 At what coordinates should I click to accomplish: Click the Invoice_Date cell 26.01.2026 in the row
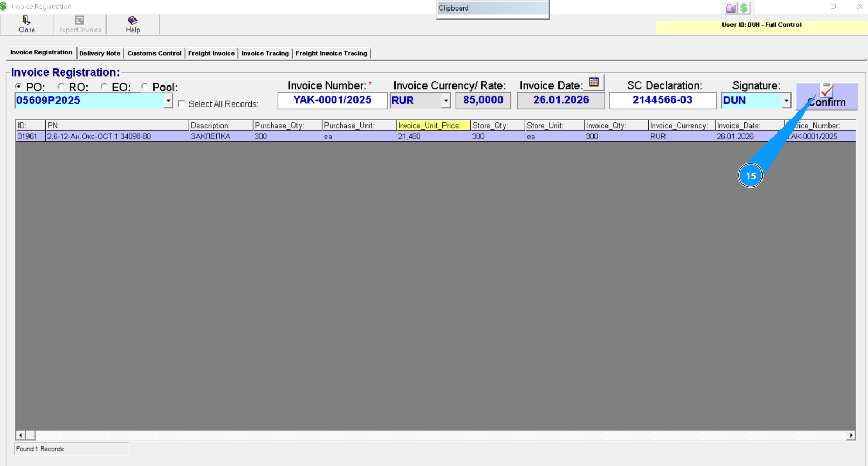[750, 136]
